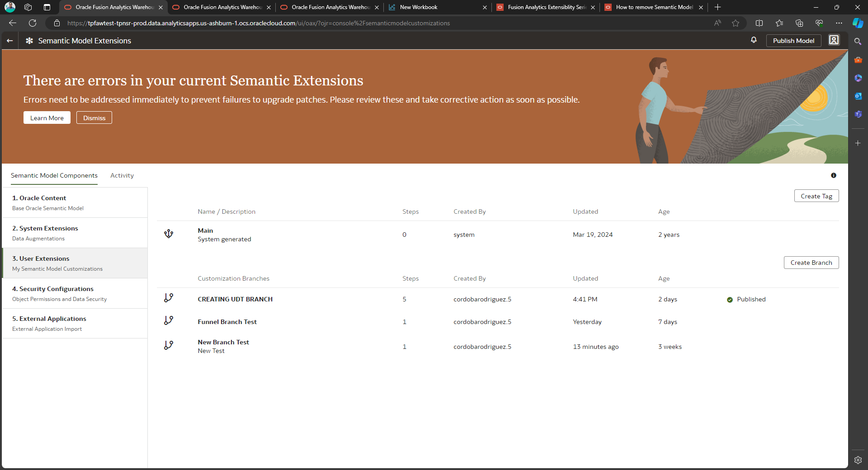Screen dimensions: 868x470
Task: Open a new browser tab
Action: click(717, 7)
